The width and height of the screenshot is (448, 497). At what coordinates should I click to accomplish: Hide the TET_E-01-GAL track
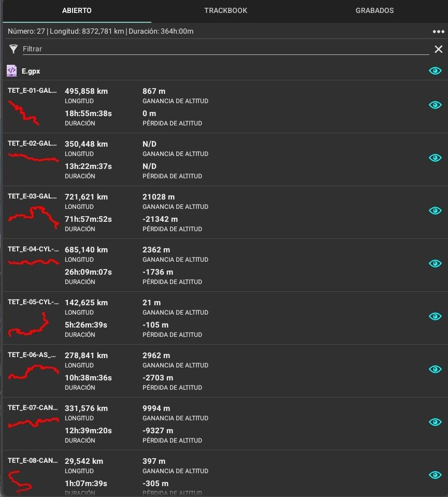click(435, 105)
